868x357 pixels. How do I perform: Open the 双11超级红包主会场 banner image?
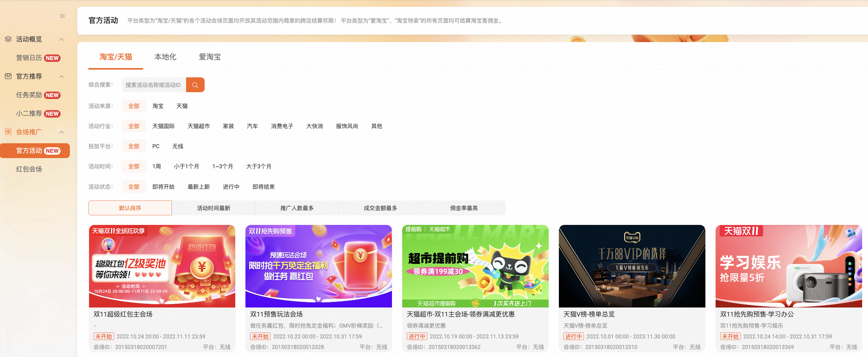162,266
